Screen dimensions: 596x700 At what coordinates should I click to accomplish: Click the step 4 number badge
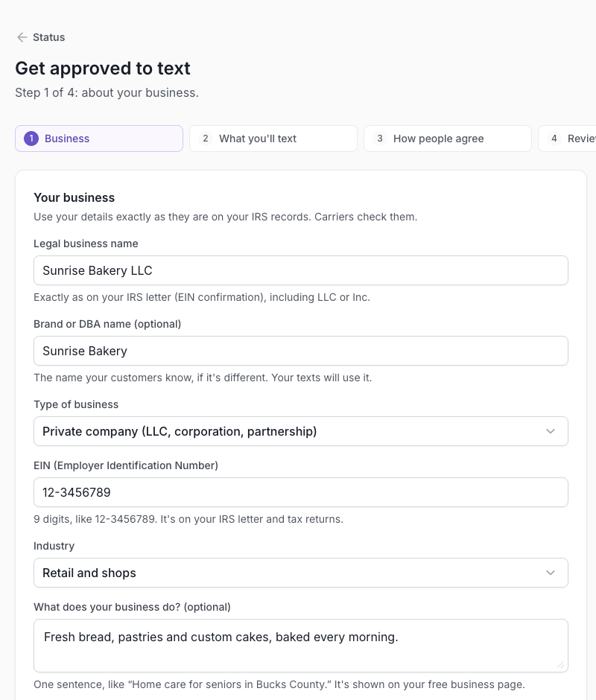click(x=554, y=139)
